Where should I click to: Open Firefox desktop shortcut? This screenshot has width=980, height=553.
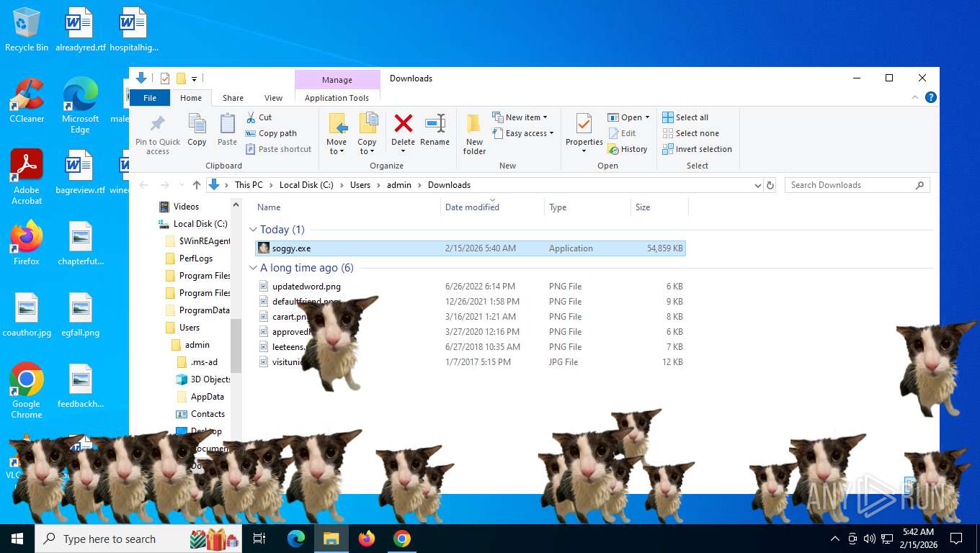[27, 243]
